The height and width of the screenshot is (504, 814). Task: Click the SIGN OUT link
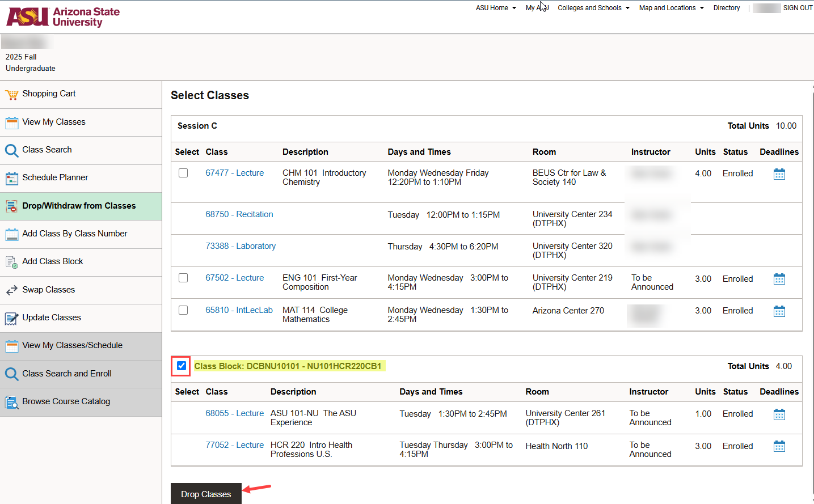tap(797, 8)
